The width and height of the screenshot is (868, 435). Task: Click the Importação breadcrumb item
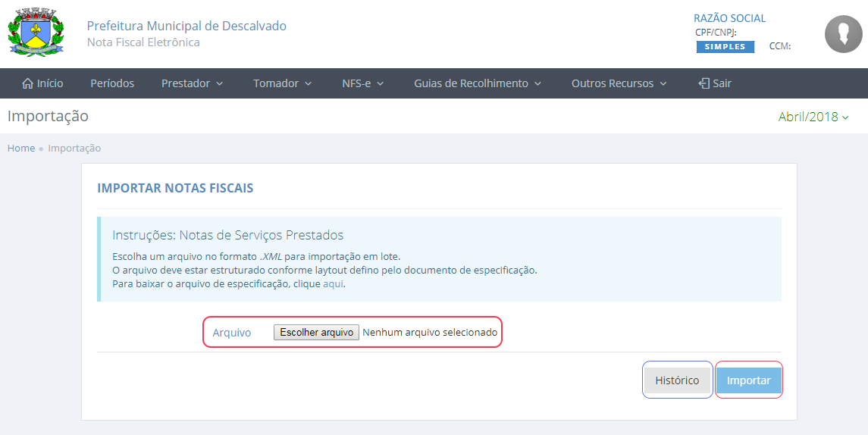74,148
